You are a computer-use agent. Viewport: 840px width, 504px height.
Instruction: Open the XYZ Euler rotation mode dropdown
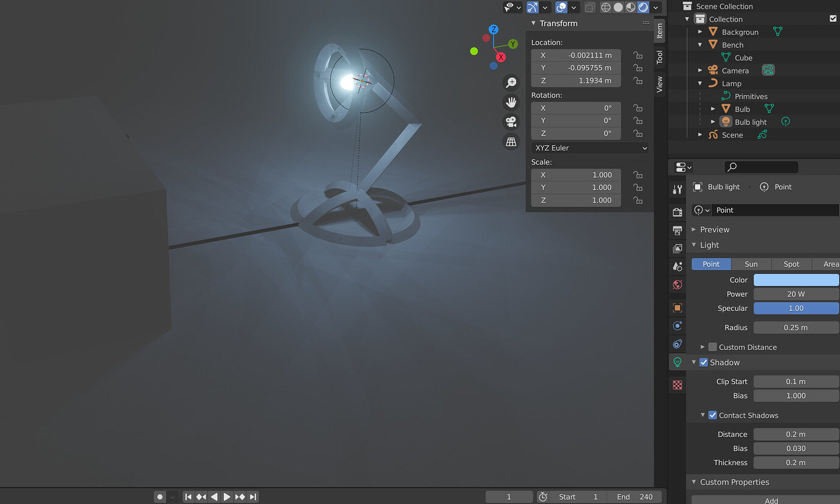[x=589, y=147]
